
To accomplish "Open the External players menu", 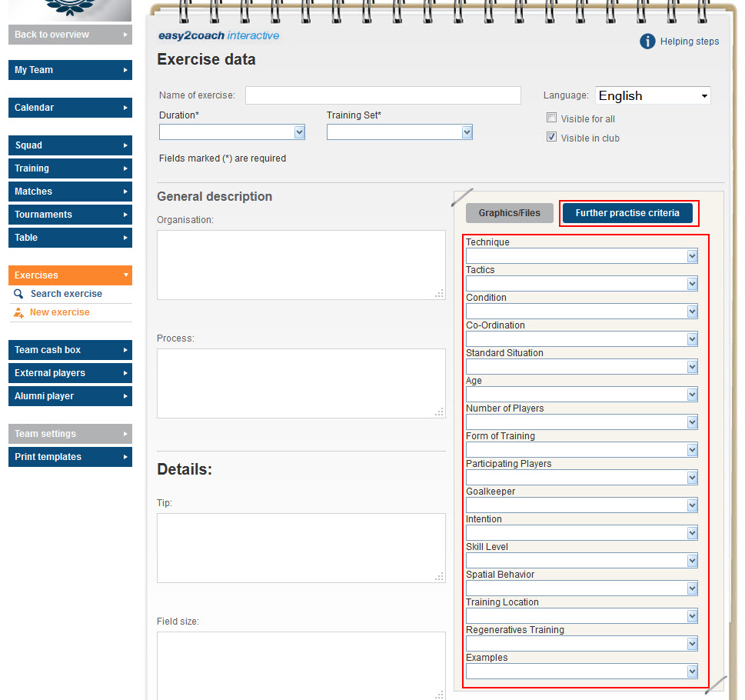I will pyautogui.click(x=70, y=373).
